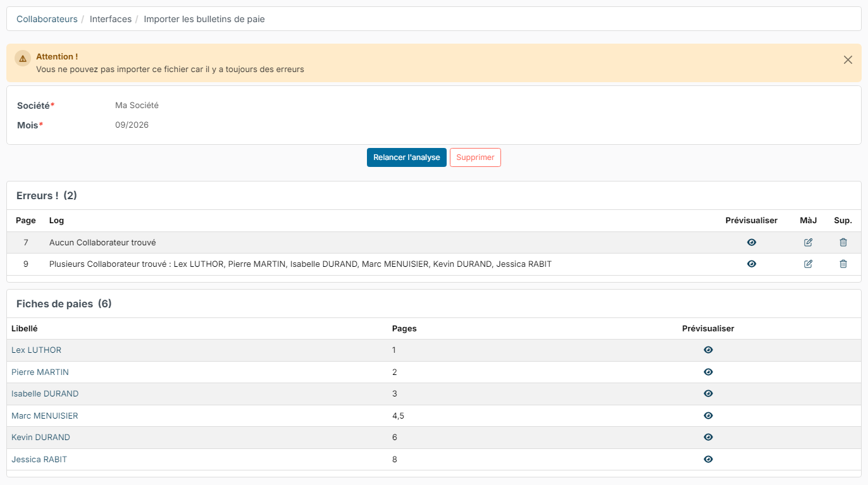Edit the page 7 error entry
This screenshot has height=485, width=868.
coord(808,242)
